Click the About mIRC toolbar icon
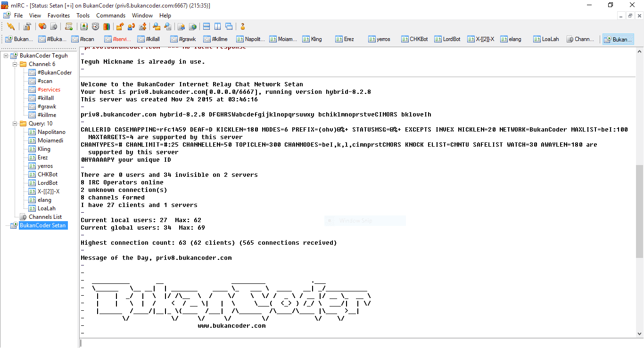The width and height of the screenshot is (644, 348). (243, 26)
